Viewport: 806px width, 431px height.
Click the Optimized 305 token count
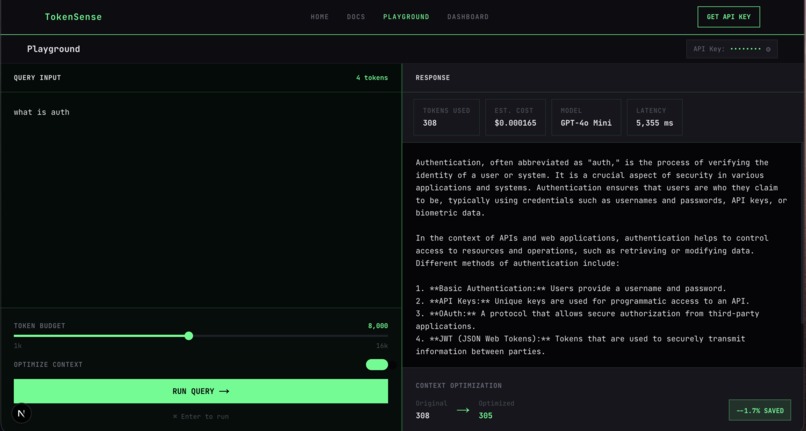tap(486, 416)
